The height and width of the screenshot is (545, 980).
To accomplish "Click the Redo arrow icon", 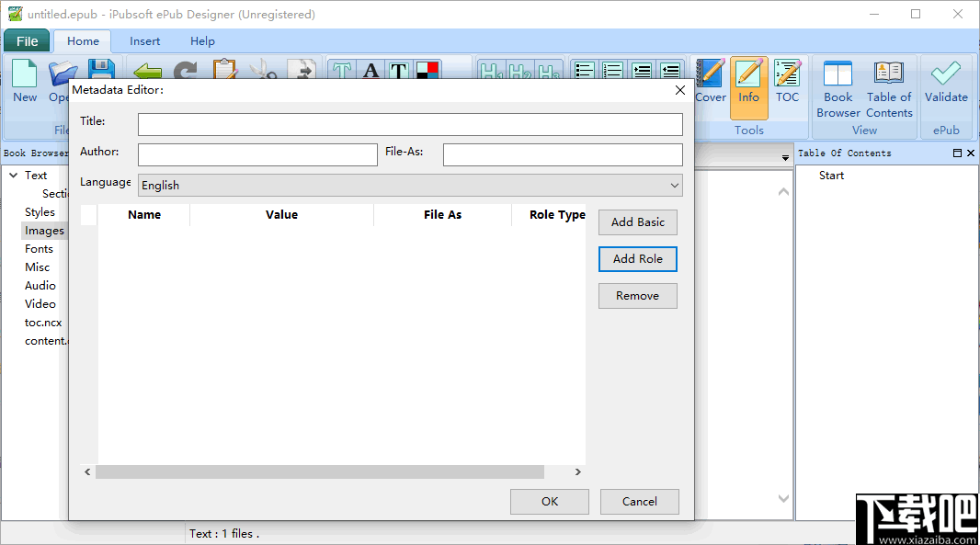I will tap(186, 69).
